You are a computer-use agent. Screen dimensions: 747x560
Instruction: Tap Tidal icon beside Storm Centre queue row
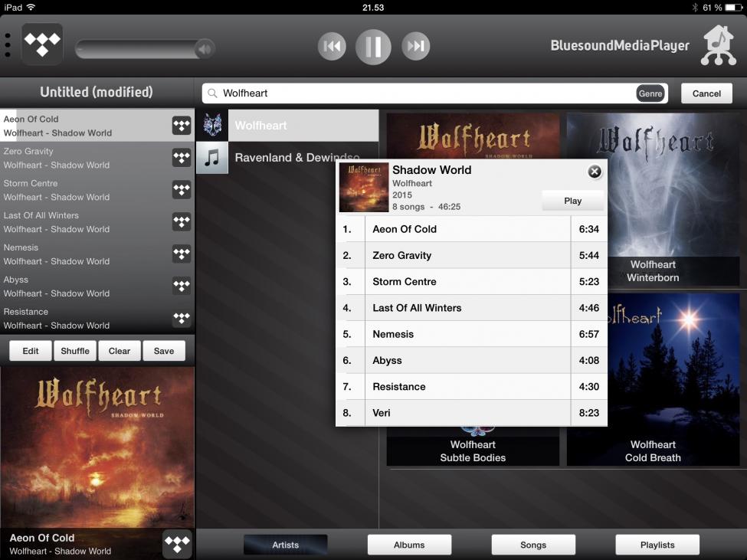click(x=182, y=189)
